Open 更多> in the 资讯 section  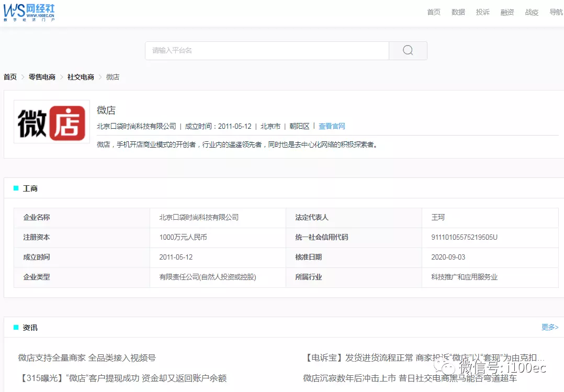coord(550,327)
